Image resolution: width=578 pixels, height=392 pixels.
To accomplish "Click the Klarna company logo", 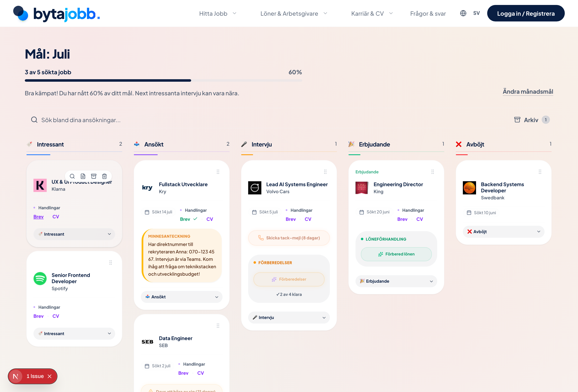I will [x=40, y=185].
